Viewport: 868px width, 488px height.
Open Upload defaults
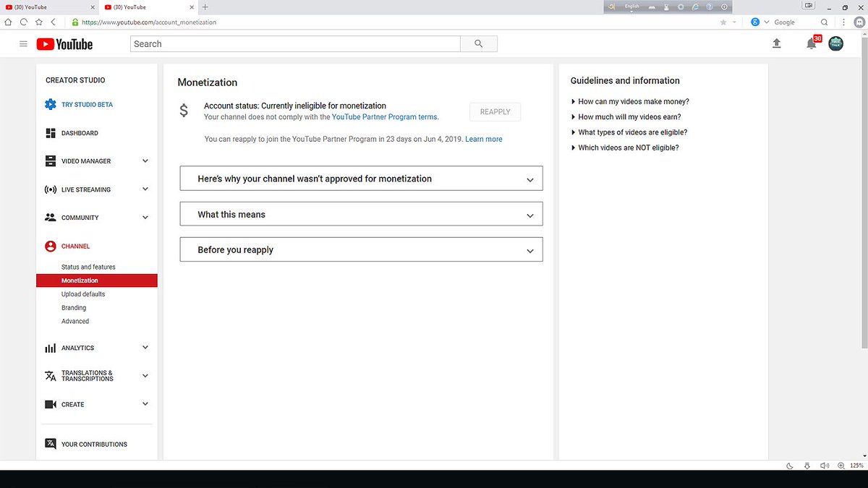pos(83,294)
